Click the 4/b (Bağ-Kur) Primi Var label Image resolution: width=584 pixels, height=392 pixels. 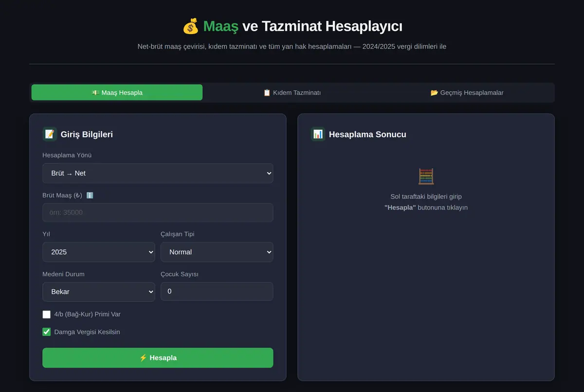[x=88, y=315]
